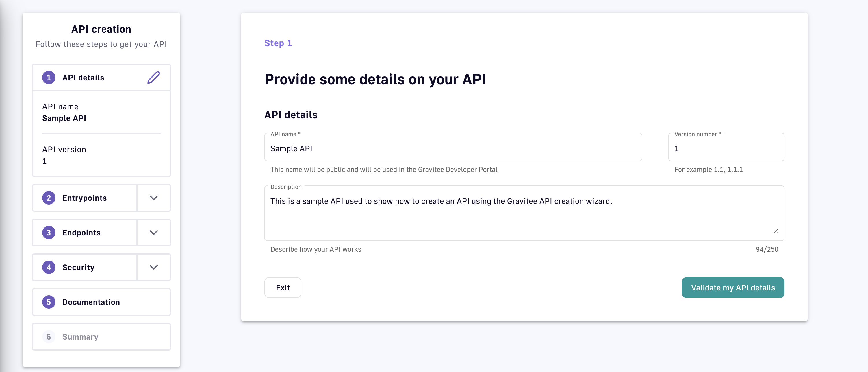Screen dimensions: 868x372
Task: Click the step 1 number badge
Action: (49, 78)
